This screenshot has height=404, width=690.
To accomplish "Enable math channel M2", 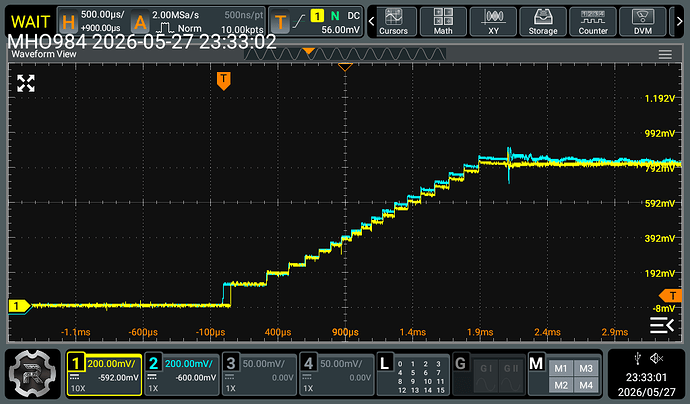I will click(561, 385).
